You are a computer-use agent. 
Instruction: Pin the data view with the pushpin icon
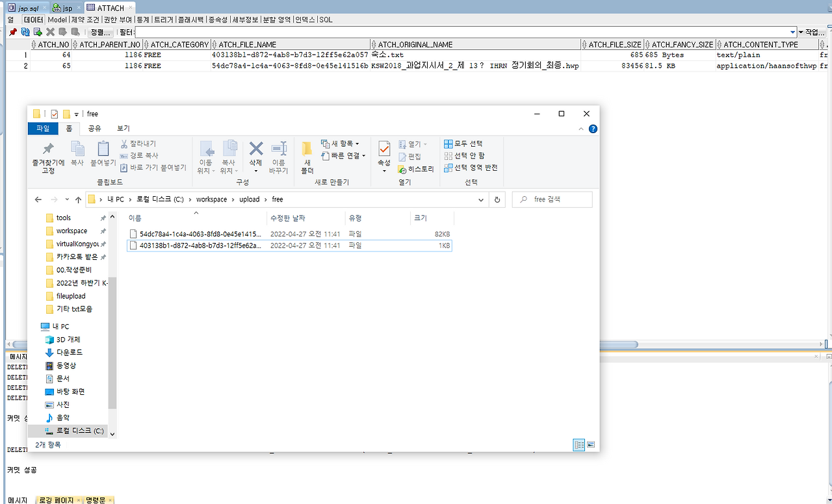13,31
